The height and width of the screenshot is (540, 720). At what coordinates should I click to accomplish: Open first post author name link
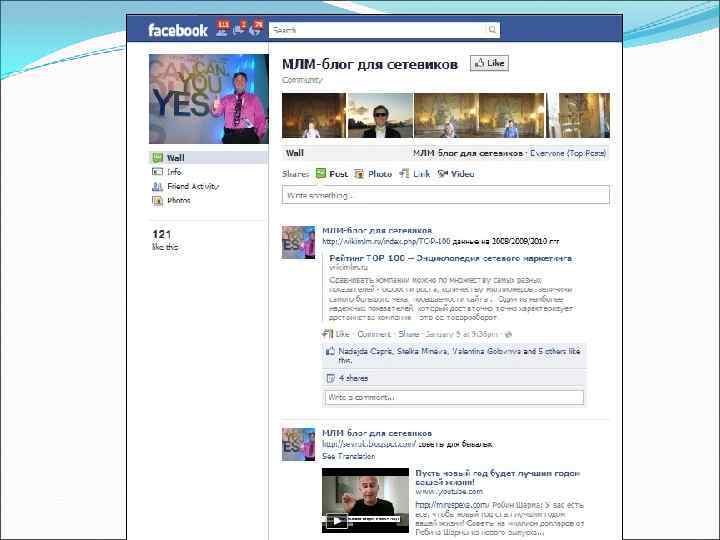(x=377, y=230)
